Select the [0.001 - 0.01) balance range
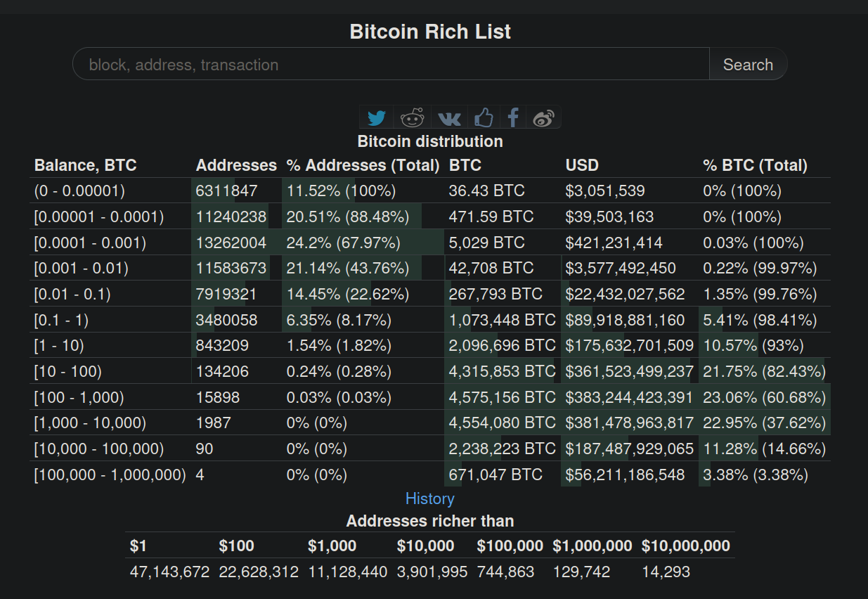 pos(82,268)
